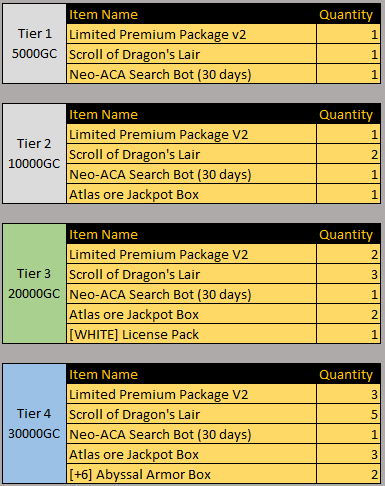The width and height of the screenshot is (385, 486).
Task: Click Quantity header of Tier 2 table
Action: 346,115
